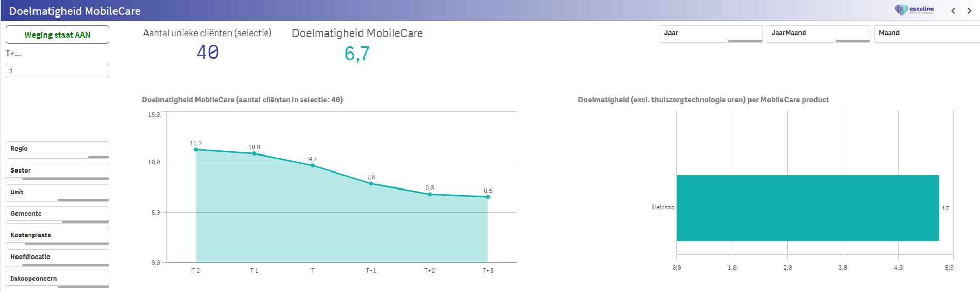Open the Jaar filter
Screen dimensions: 980x292
coord(710,33)
